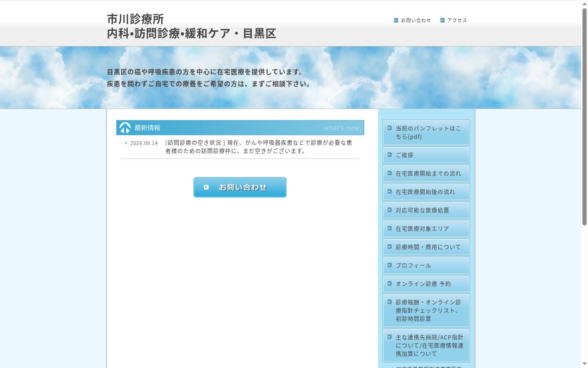Click the bullet icon next to オンライン診療 予約
This screenshot has width=588, height=368.
390,283
